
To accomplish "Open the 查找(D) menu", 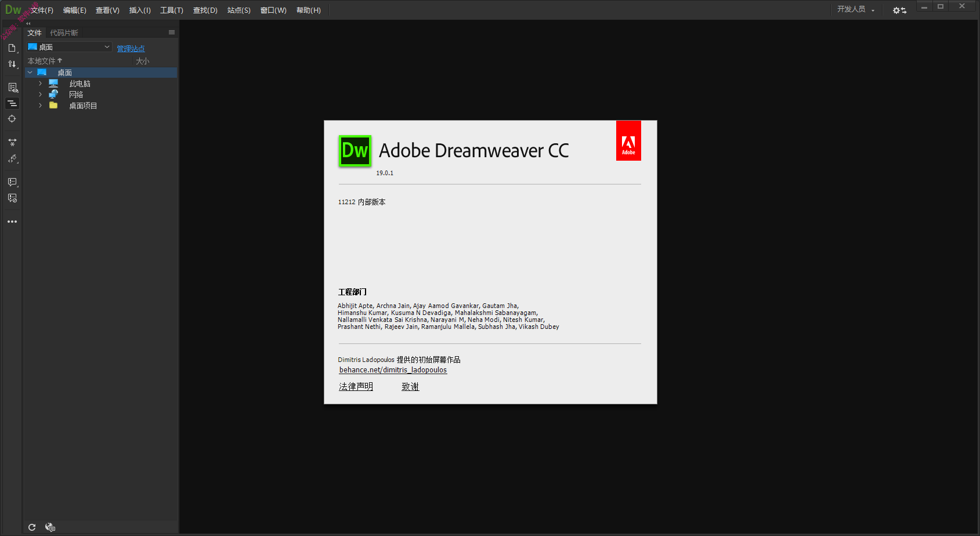I will click(205, 10).
